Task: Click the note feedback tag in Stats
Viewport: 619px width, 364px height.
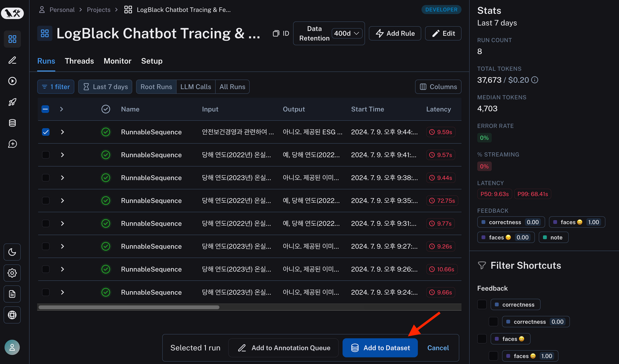Action: click(x=554, y=238)
